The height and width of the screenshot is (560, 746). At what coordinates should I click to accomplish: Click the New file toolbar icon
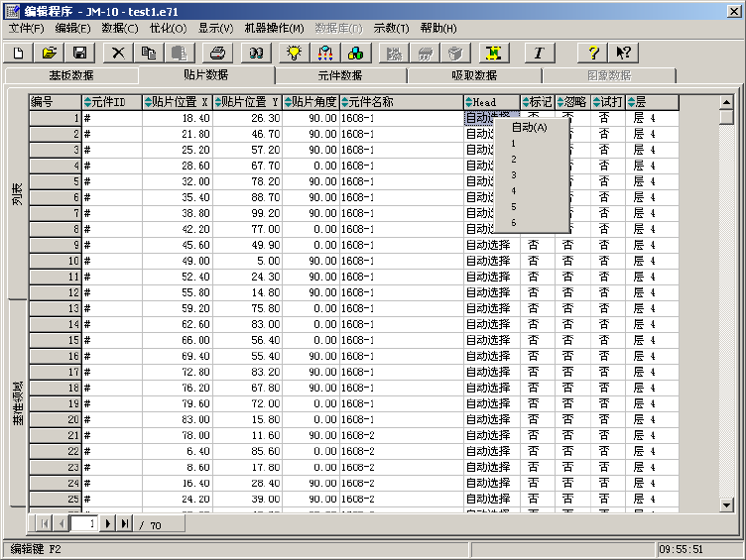19,53
